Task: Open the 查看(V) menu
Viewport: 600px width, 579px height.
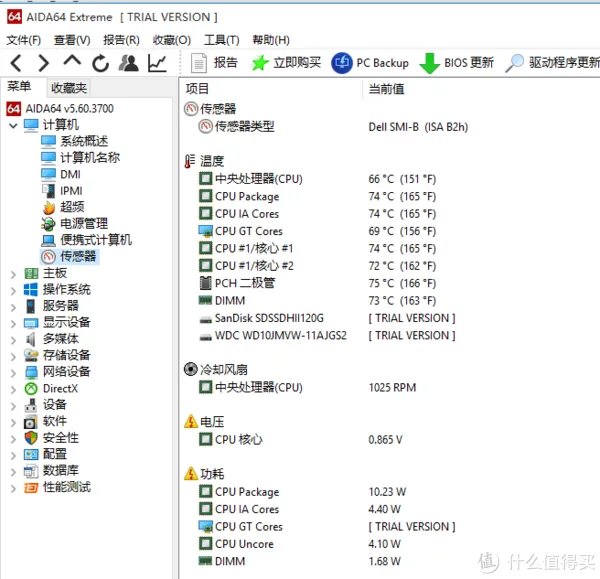Action: (72, 40)
